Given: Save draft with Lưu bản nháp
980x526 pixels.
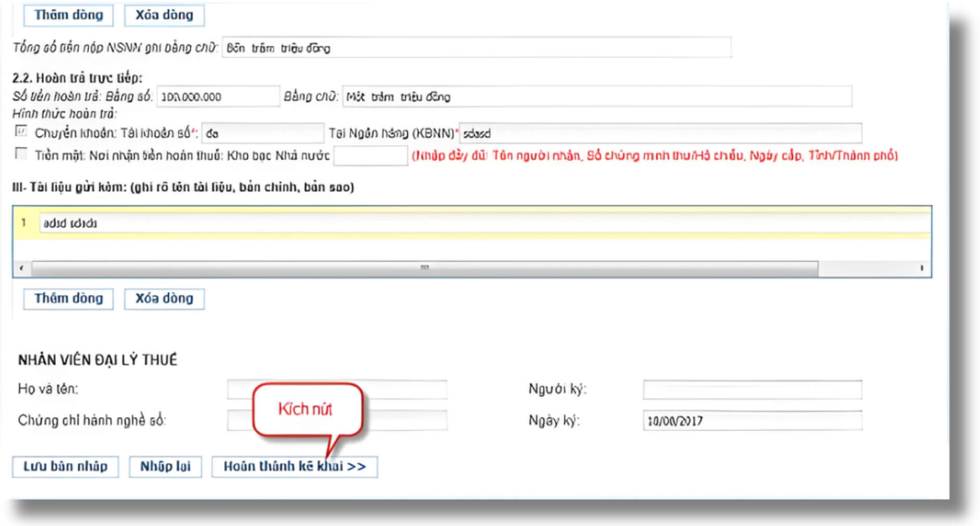Looking at the screenshot, I should tap(65, 467).
